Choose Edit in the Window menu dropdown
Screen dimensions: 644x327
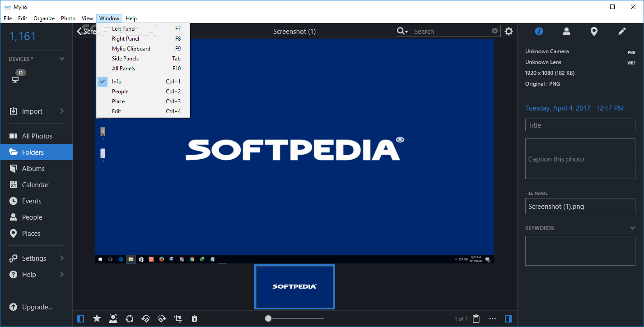point(143,111)
